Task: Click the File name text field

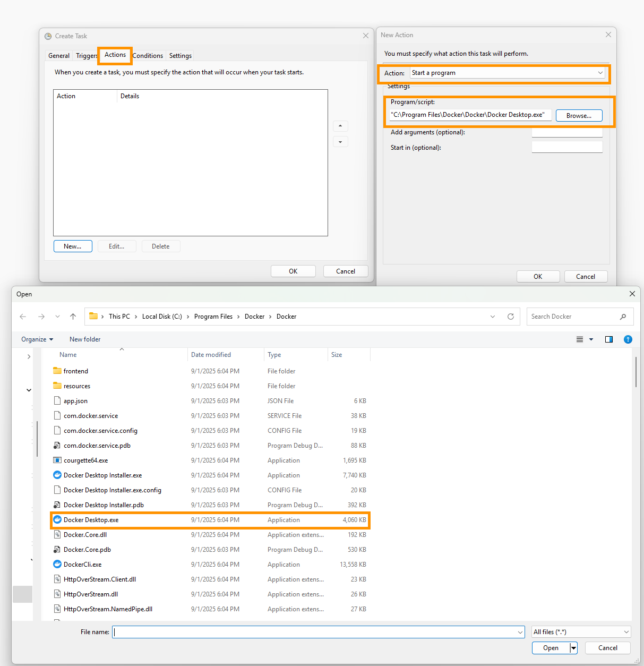Action: pos(314,632)
